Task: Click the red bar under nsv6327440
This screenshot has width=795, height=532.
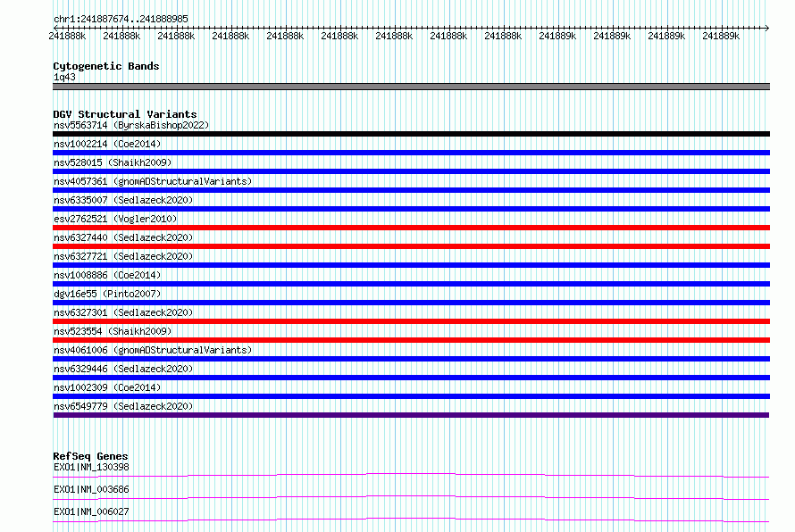Action: 411,246
